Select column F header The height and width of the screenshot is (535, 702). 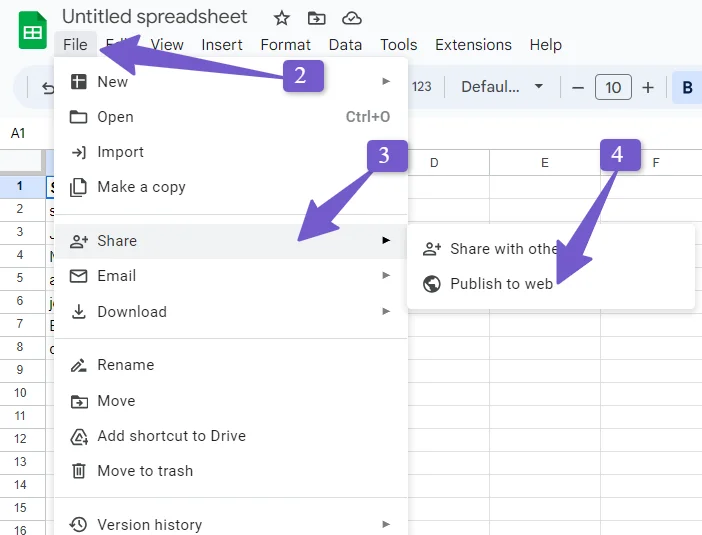[x=656, y=163]
